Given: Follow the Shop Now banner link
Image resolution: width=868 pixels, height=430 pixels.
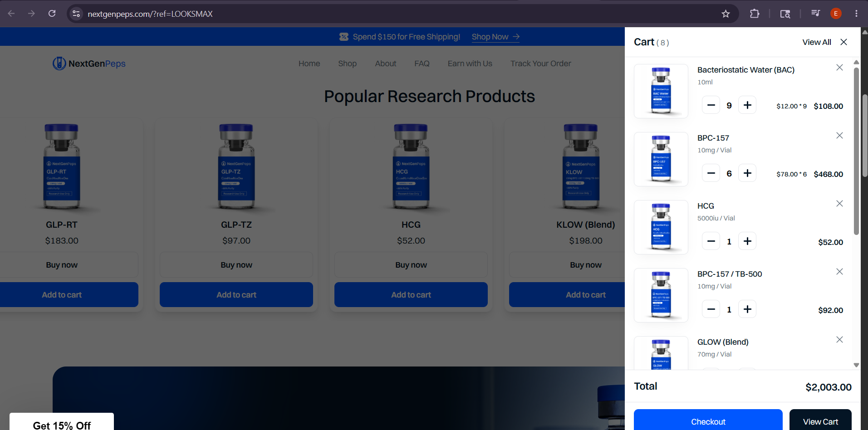Looking at the screenshot, I should (x=495, y=37).
